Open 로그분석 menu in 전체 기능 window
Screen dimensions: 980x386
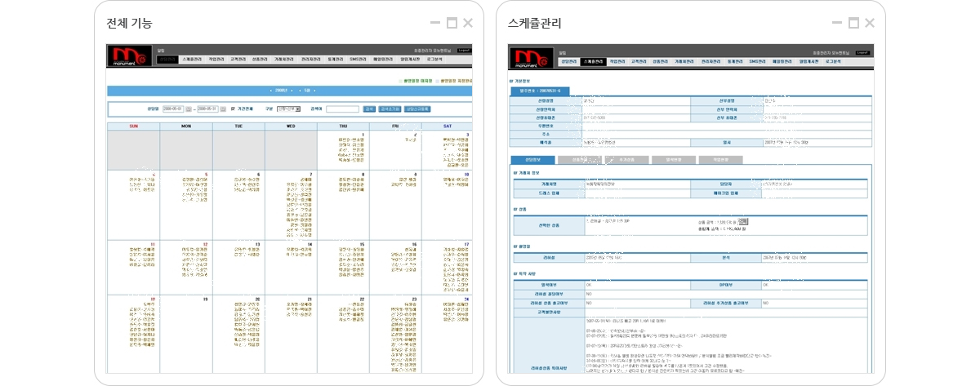[434, 60]
